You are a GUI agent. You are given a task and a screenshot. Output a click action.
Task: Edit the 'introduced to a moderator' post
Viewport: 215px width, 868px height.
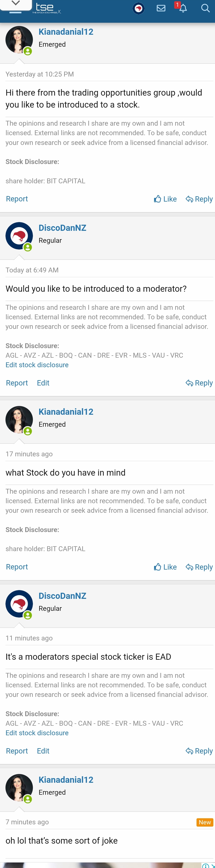[43, 383]
